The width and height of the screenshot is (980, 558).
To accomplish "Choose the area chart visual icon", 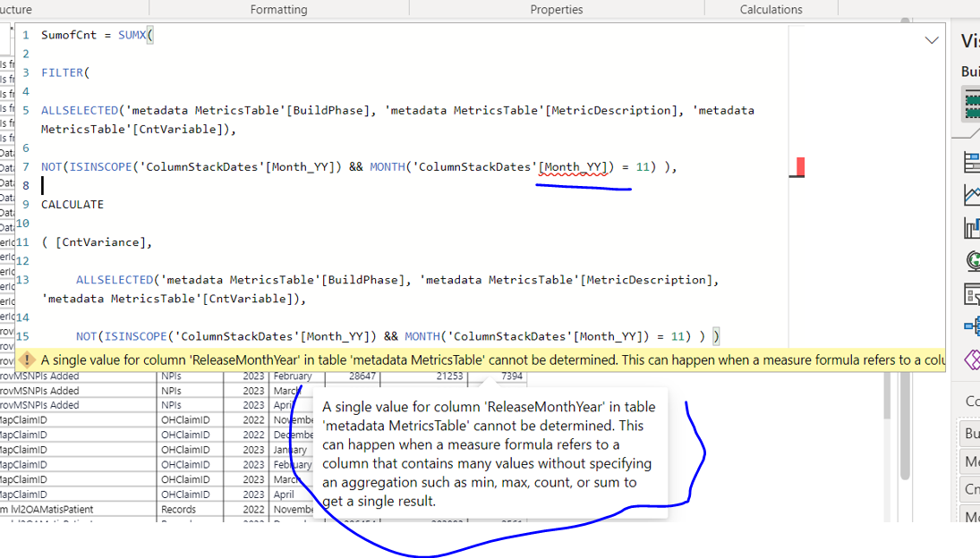I will (973, 195).
